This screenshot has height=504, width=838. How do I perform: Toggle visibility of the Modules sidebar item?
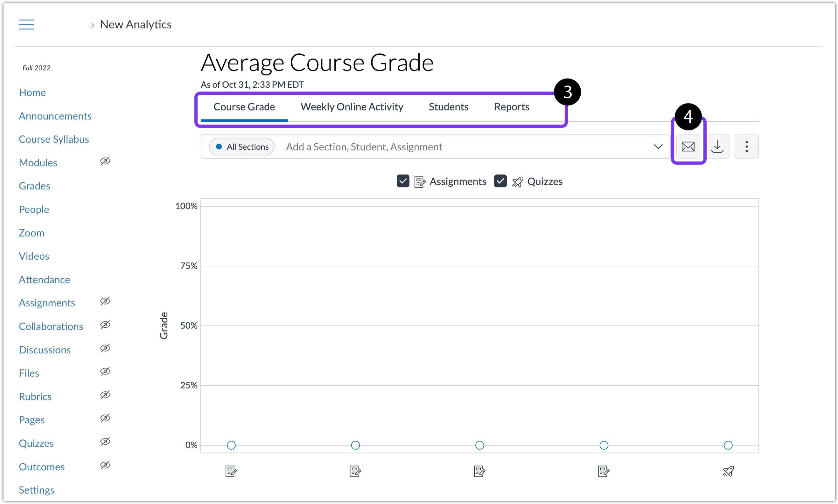click(x=105, y=161)
